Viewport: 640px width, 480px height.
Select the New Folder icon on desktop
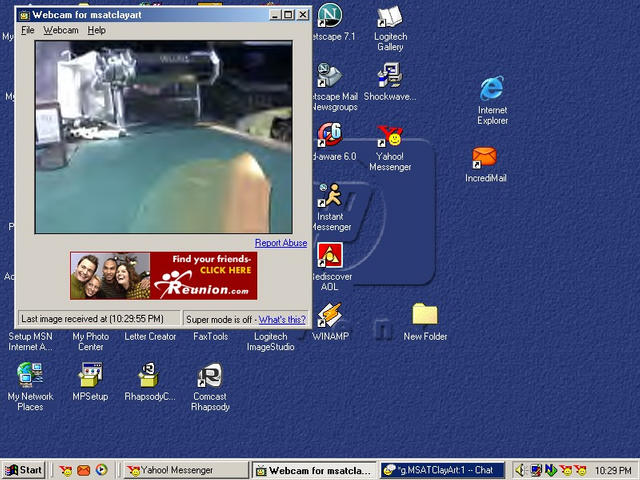425,314
